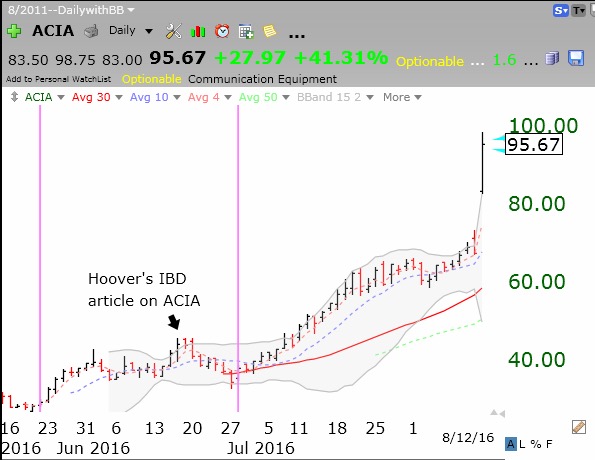This screenshot has height=460, width=595.
Task: Click the Hoover's IBD article annotation text
Action: [144, 290]
